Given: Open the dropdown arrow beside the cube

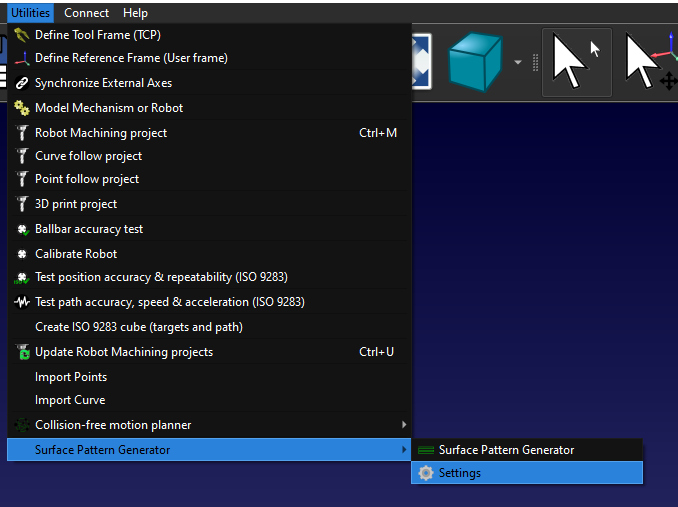Looking at the screenshot, I should 518,62.
